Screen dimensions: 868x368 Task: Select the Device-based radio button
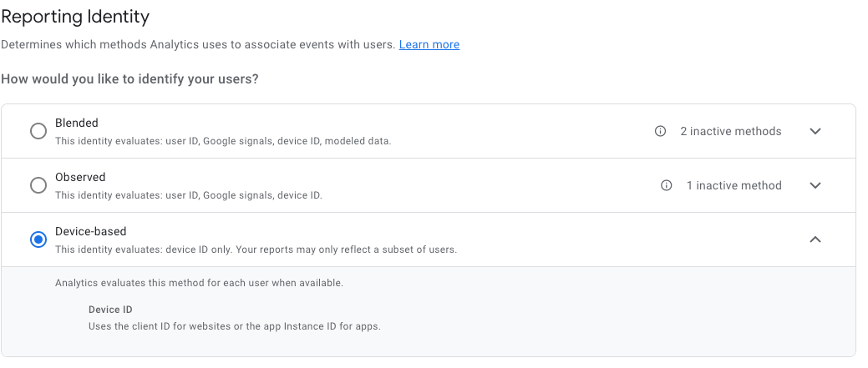[x=38, y=239]
